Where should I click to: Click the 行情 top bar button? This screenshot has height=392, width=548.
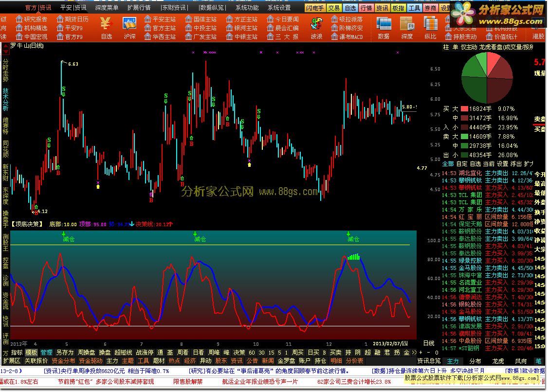coord(366,8)
